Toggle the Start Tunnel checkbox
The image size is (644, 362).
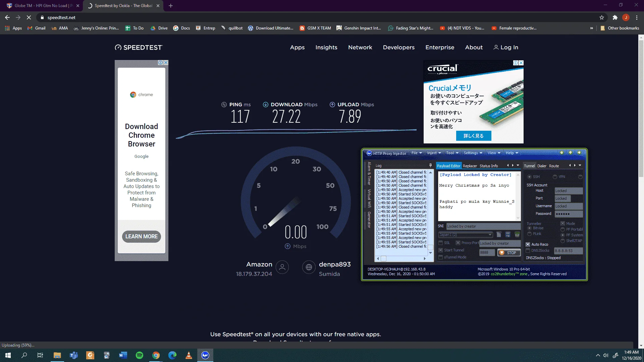(x=441, y=250)
